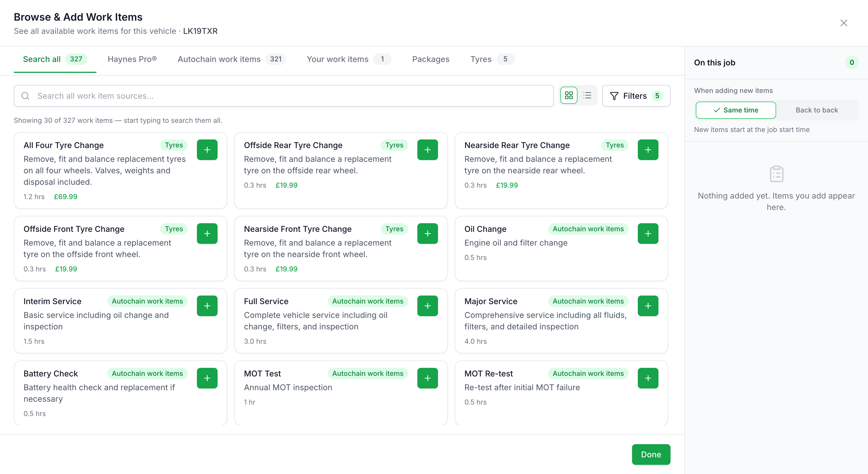Add MOT Test to the job
This screenshot has width=868, height=474.
(427, 378)
